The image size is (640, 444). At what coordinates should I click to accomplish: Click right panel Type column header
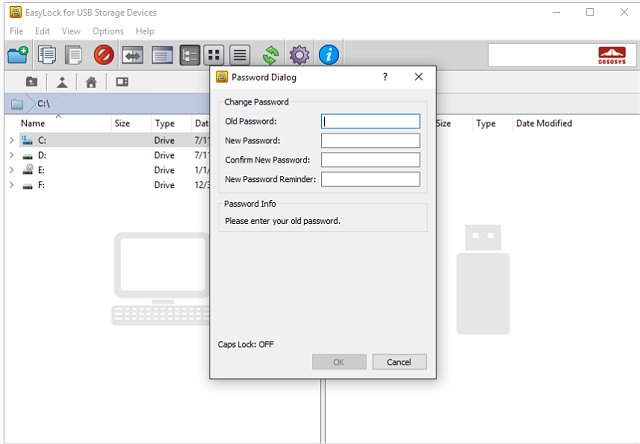click(x=486, y=124)
